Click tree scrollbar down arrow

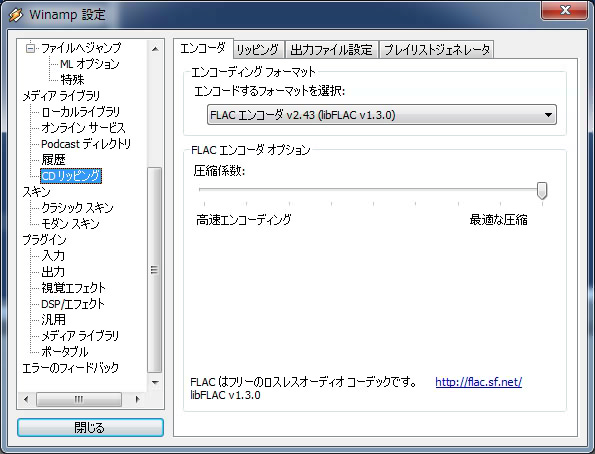pyautogui.click(x=155, y=382)
